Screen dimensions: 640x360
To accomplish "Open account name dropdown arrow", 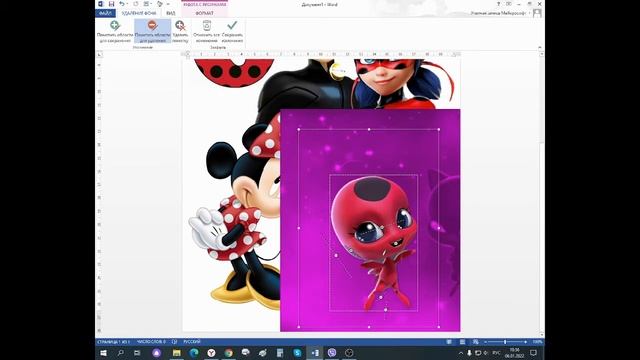I will 529,13.
